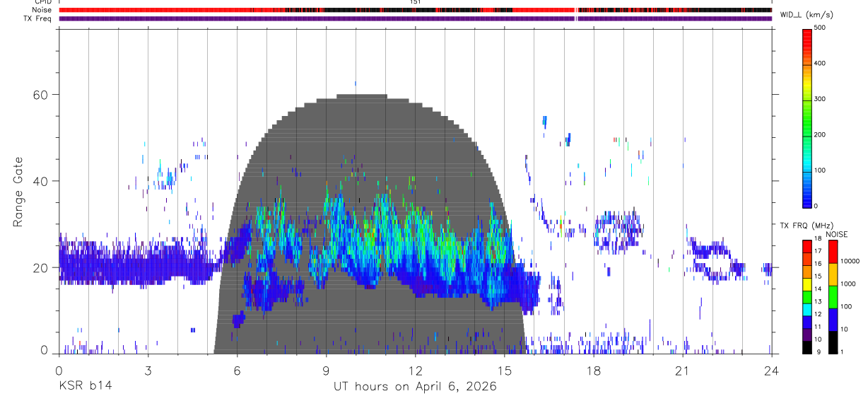The height and width of the screenshot is (401, 868).
Task: Click the 400 label on the WID color bar
Action: [x=820, y=64]
